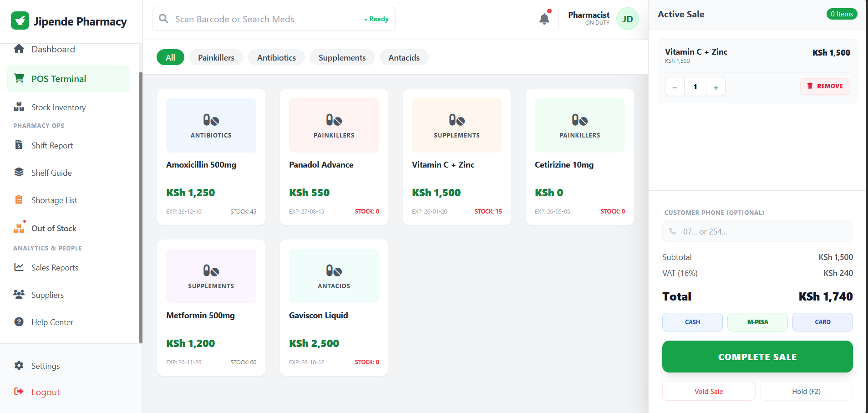The height and width of the screenshot is (413, 868).
Task: Click the Stock Inventory boxes icon
Action: coord(19,107)
